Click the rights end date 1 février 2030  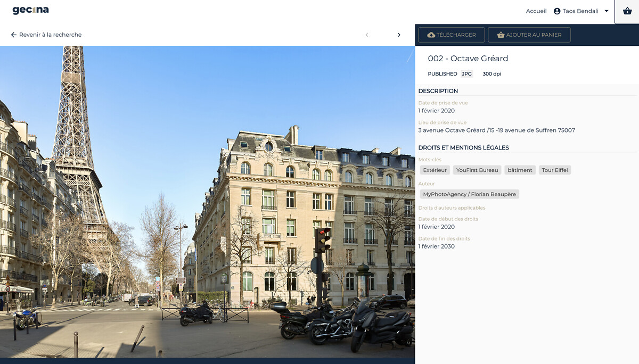tap(437, 246)
